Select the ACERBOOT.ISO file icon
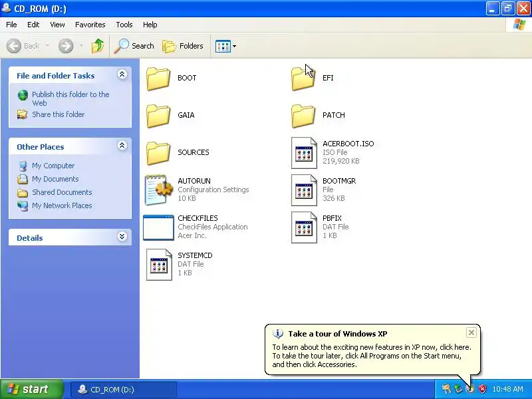The image size is (532, 399). coord(304,153)
